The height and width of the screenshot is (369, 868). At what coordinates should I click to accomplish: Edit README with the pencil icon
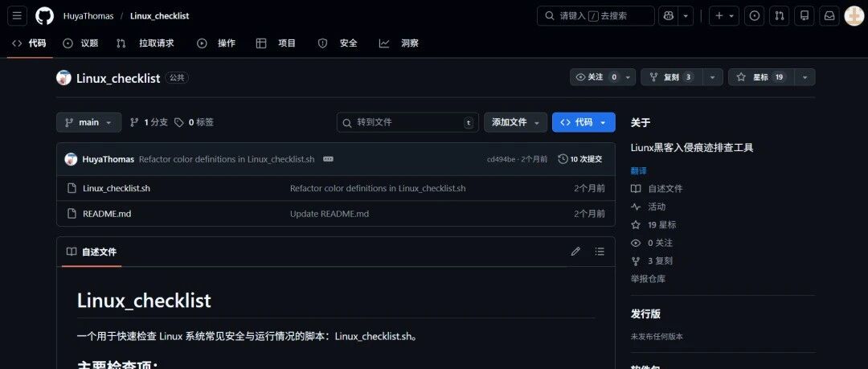(575, 252)
